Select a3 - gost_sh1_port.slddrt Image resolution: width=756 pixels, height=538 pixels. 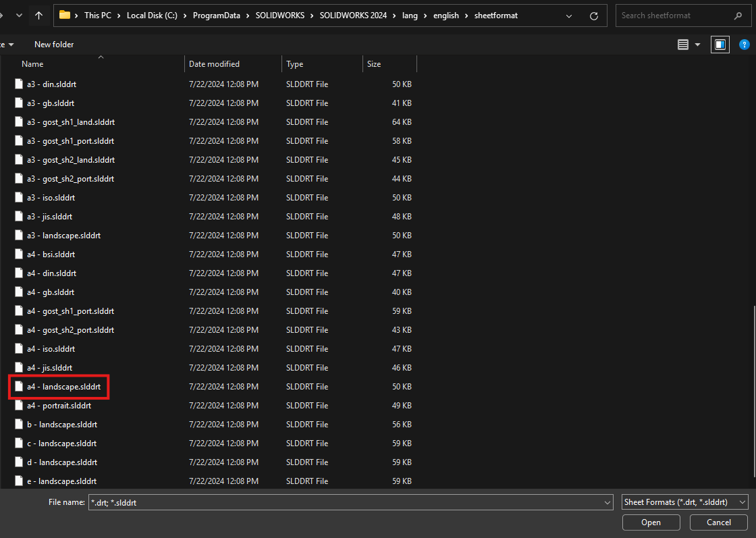point(70,141)
